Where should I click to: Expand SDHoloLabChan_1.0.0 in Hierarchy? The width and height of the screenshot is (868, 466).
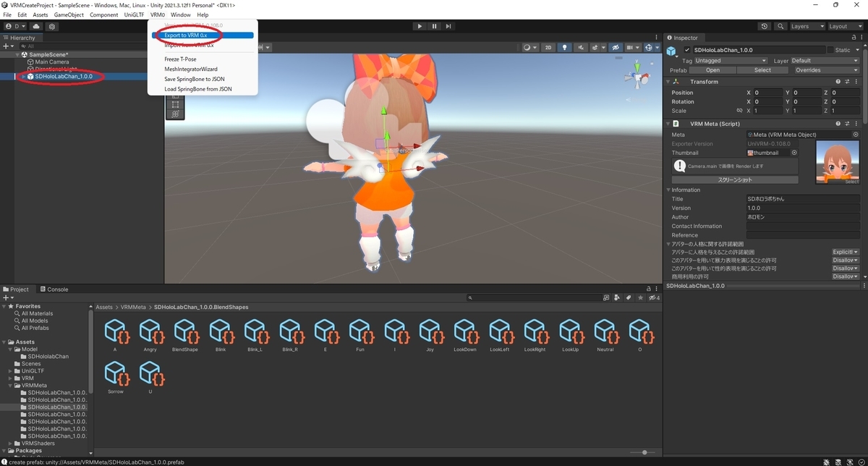coord(23,77)
